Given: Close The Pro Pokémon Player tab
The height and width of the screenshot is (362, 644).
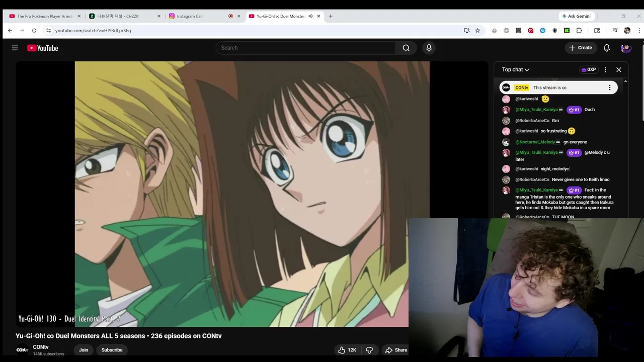Looking at the screenshot, I should [x=79, y=16].
